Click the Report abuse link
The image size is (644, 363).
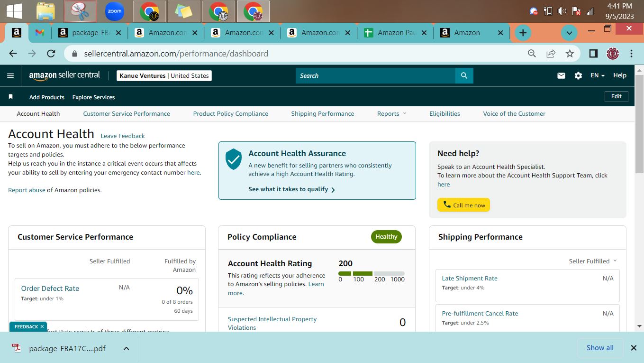tap(27, 190)
